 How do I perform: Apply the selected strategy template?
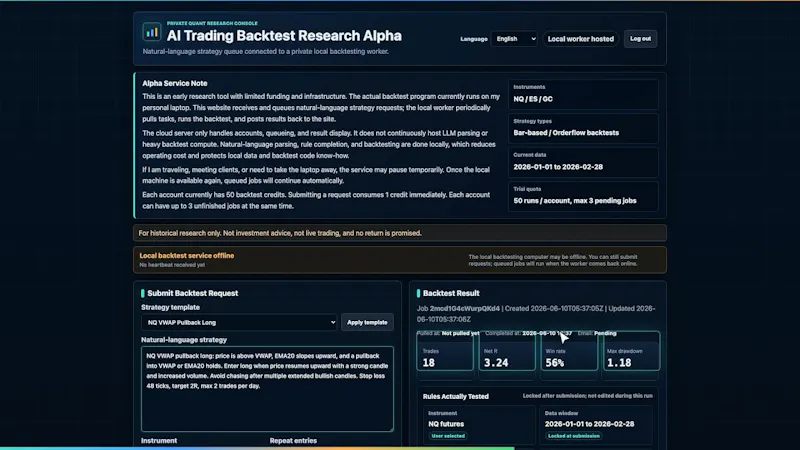coord(367,322)
